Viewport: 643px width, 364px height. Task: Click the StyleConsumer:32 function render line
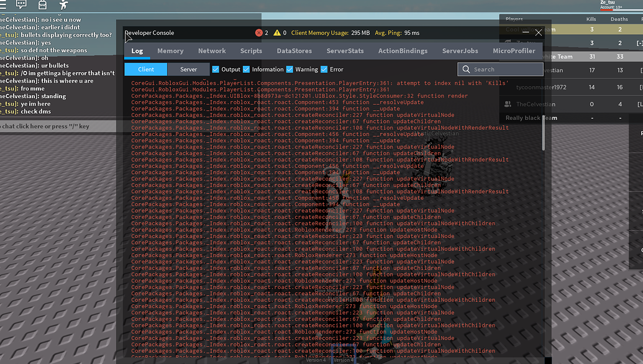click(x=299, y=96)
